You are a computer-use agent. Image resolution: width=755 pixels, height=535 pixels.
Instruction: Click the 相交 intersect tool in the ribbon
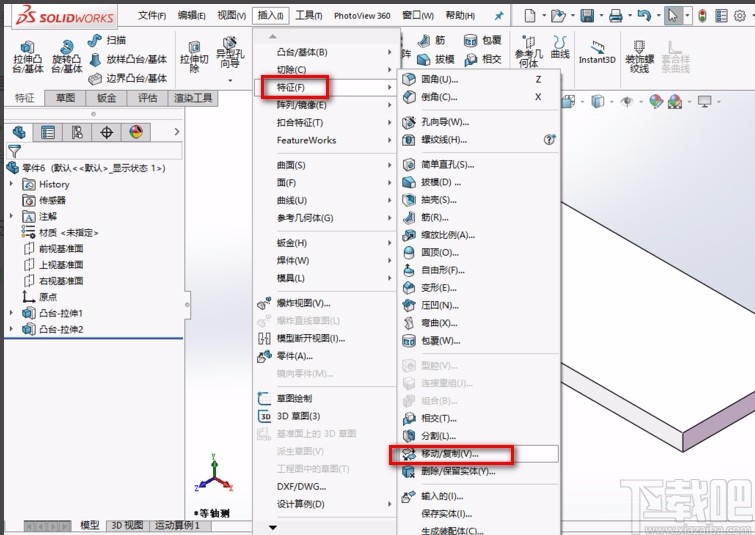point(482,59)
